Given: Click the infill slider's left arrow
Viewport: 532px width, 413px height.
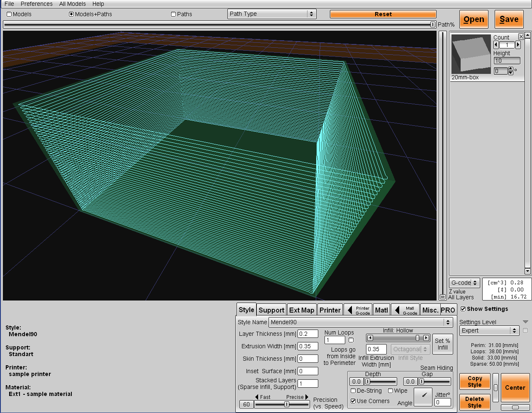Looking at the screenshot, I should pos(370,338).
